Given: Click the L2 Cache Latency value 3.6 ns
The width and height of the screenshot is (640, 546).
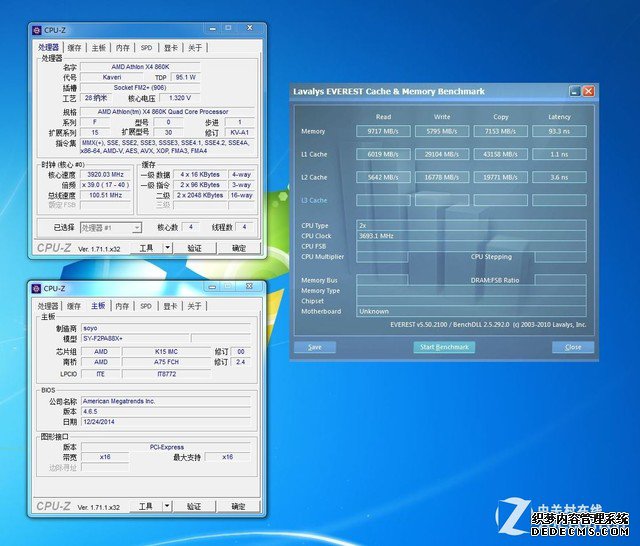Looking at the screenshot, I should [x=559, y=178].
